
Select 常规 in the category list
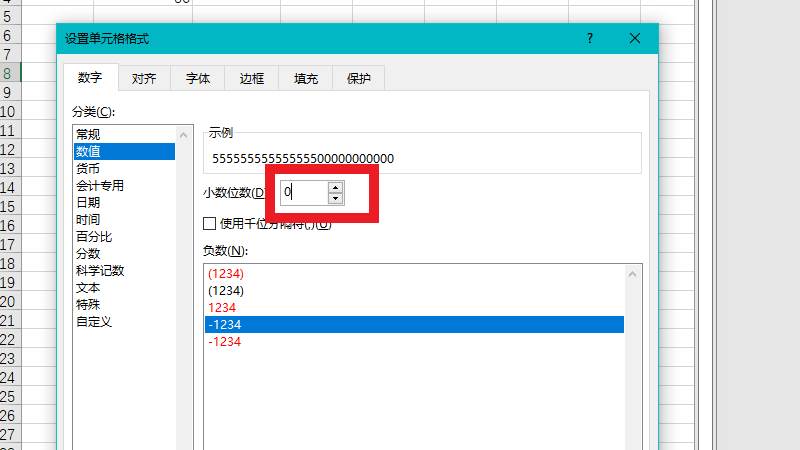click(88, 134)
